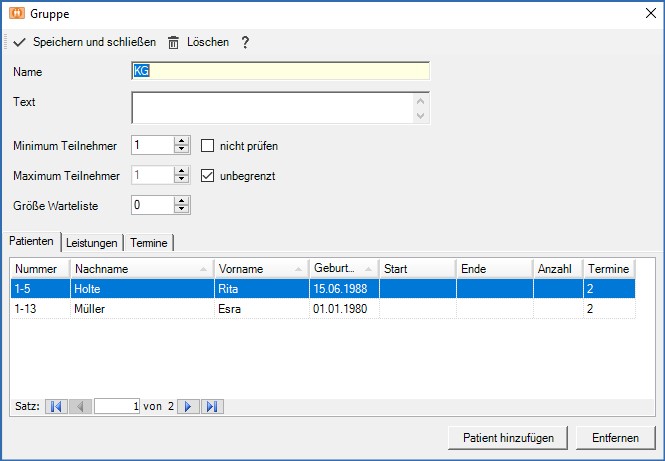Click the Gruppe window title icon

[17, 14]
